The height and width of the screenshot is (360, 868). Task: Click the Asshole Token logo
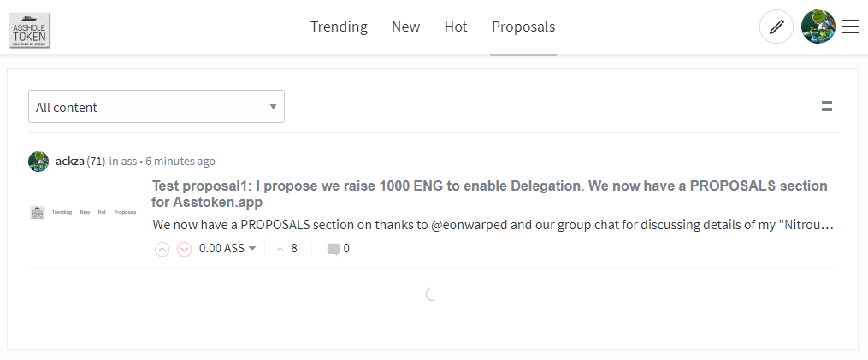click(x=30, y=31)
